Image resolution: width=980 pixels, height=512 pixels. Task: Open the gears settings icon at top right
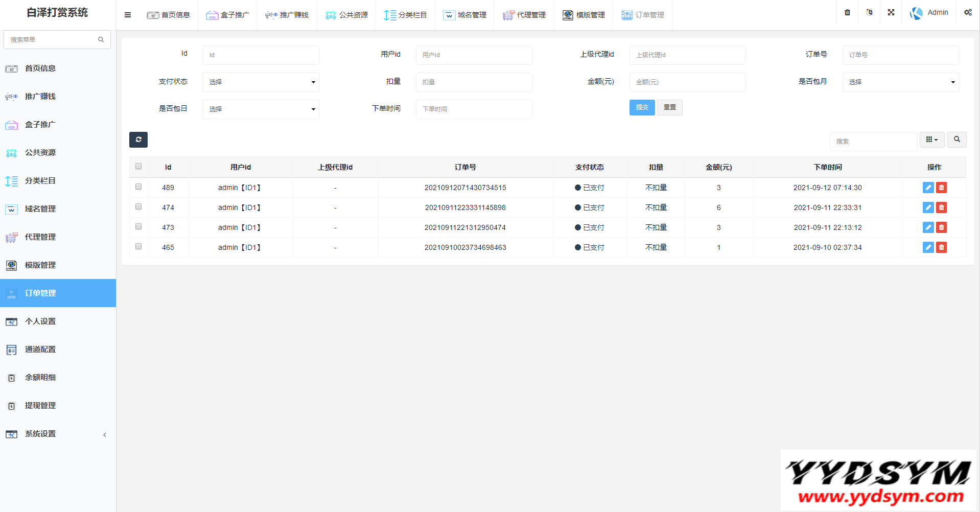(x=968, y=12)
